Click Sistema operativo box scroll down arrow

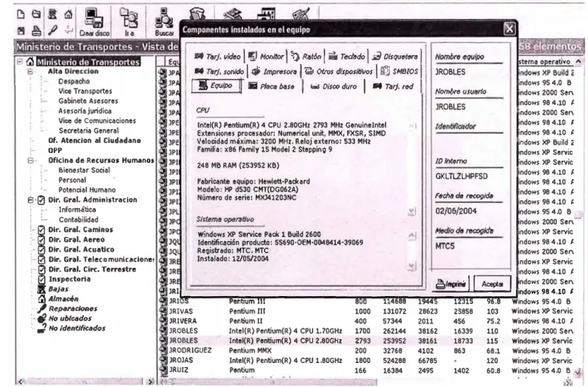411,267
